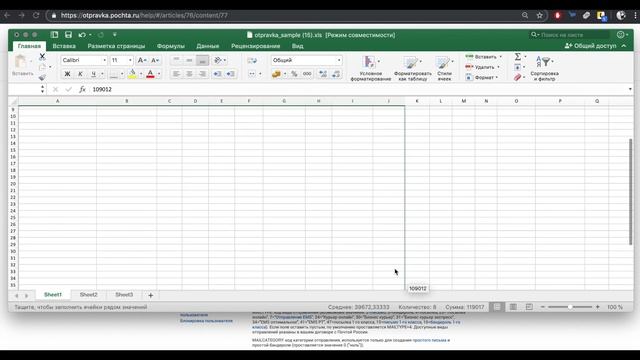Screen dimensions: 640x360
Task: Align text to top of cell
Action: click(176, 60)
